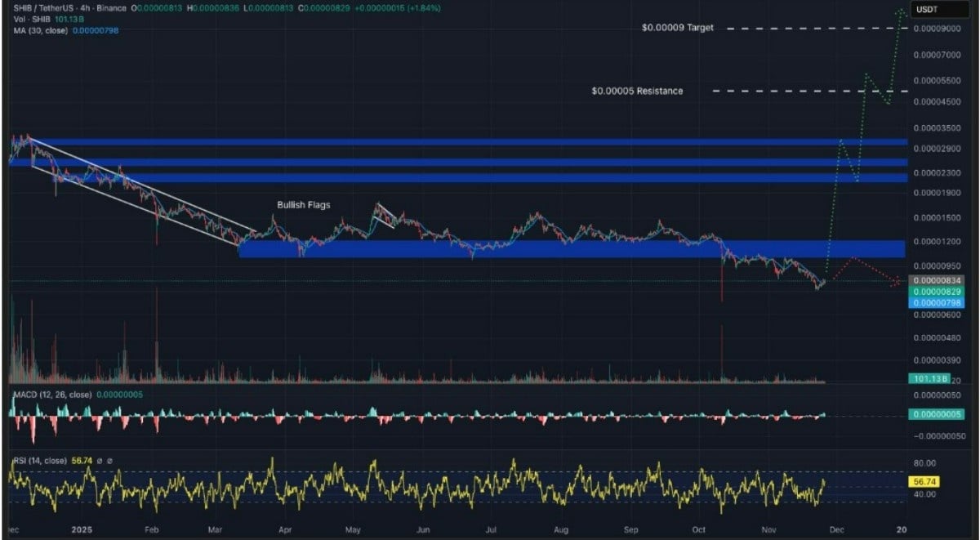Image resolution: width=980 pixels, height=540 pixels.
Task: Click the '$0.00005 Resistance' annotation
Action: click(637, 91)
